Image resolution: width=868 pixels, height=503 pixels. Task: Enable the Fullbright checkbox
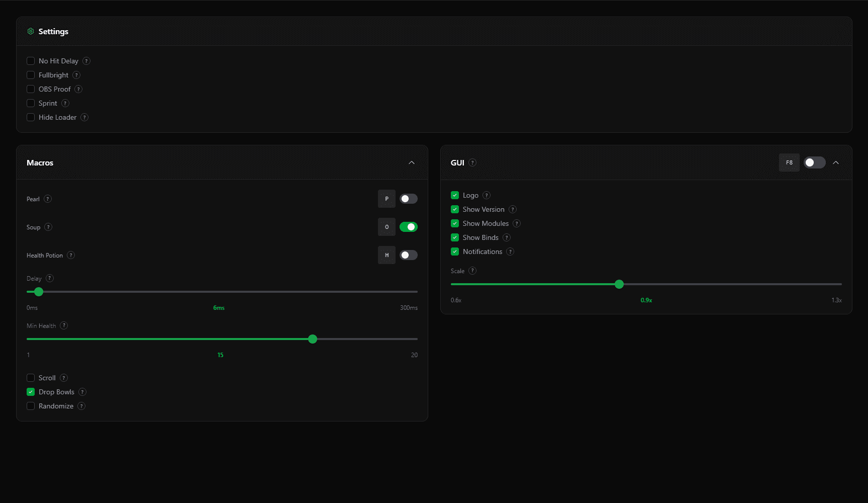click(31, 75)
